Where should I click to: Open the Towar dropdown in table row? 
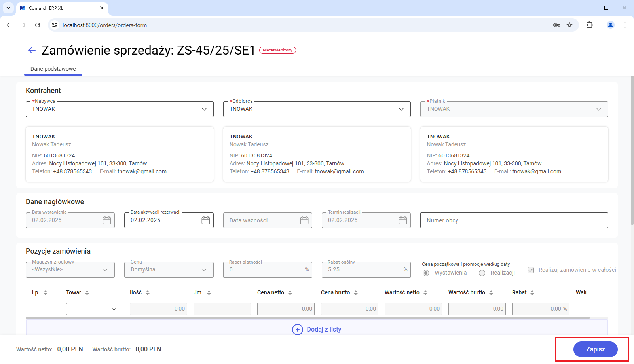114,309
